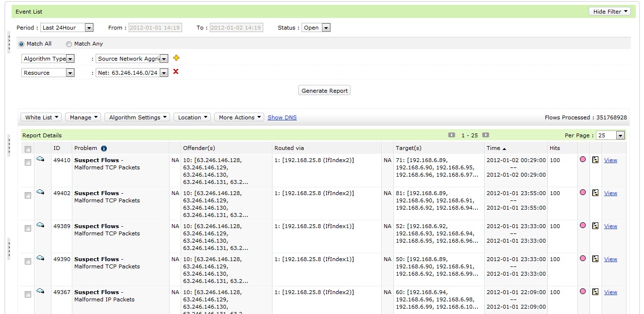644x314 pixels.
Task: Open the Per Page dropdown
Action: [610, 135]
